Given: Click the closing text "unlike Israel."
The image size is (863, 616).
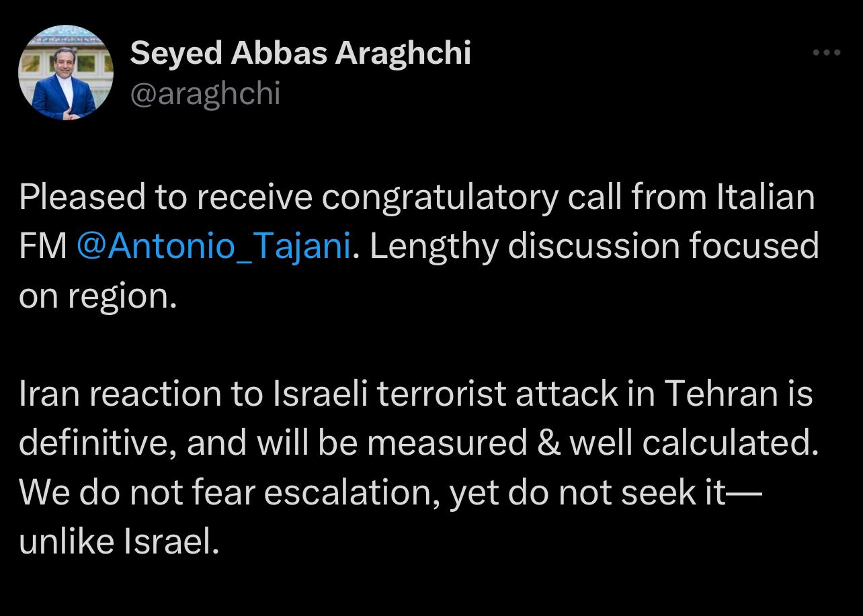Looking at the screenshot, I should click(x=119, y=541).
